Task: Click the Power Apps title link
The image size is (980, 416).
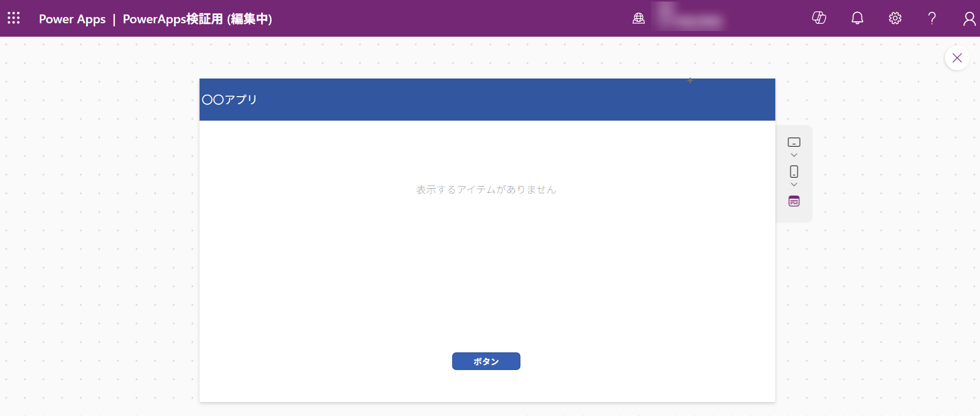Action: 72,19
